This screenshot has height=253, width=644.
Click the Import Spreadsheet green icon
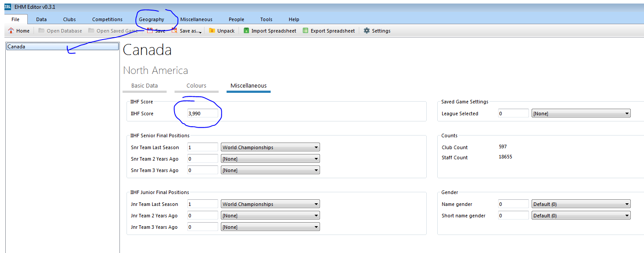pyautogui.click(x=246, y=31)
